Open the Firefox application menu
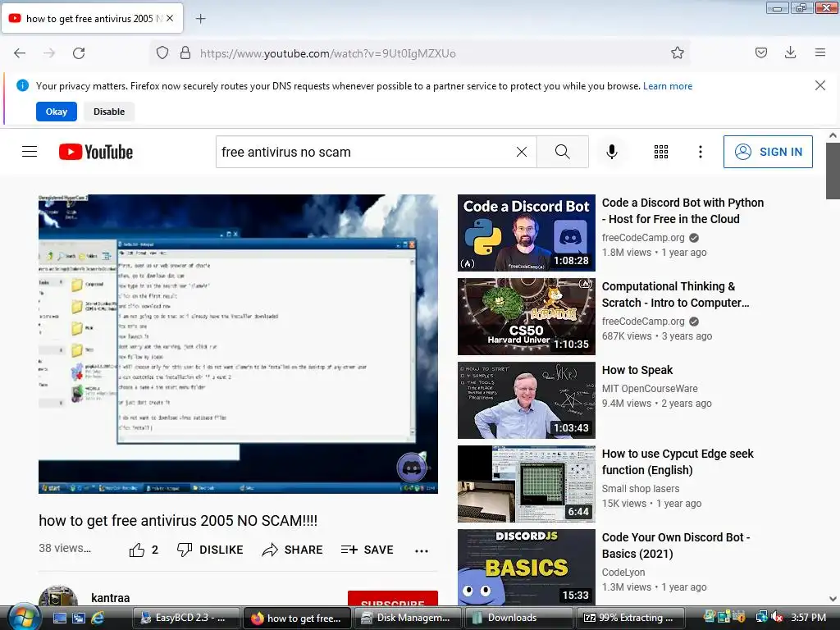 [819, 52]
